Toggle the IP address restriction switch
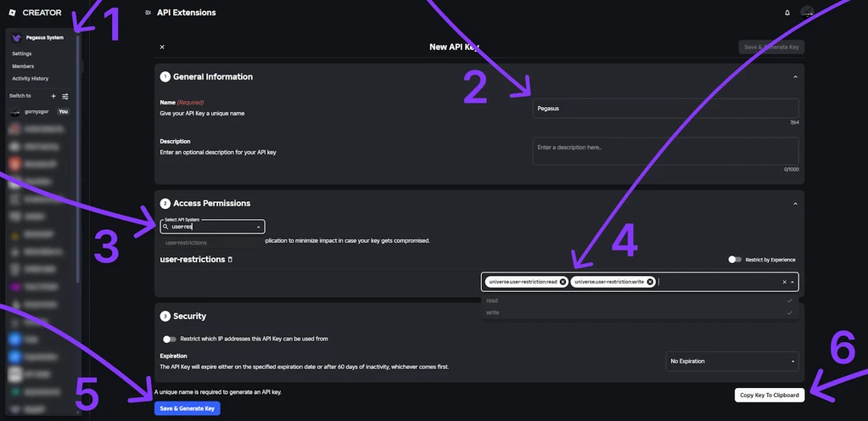The image size is (868, 421). [x=169, y=339]
